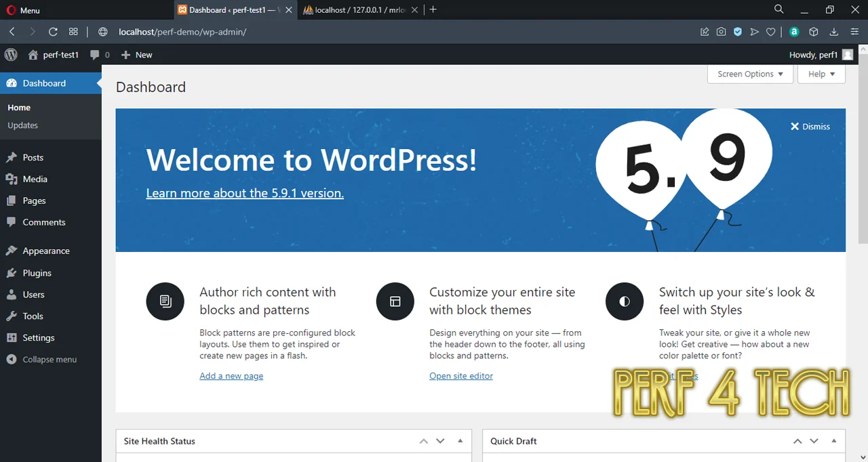868x462 pixels.
Task: Reload the page with the refresh icon
Action: (x=53, y=32)
